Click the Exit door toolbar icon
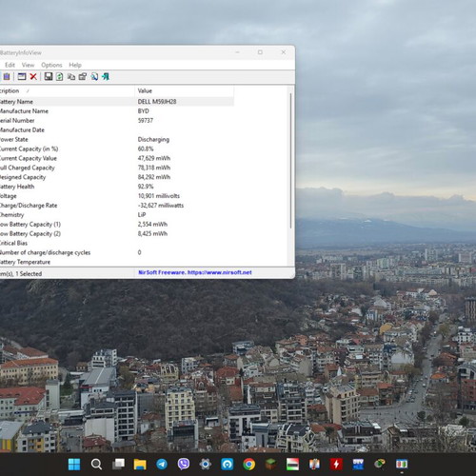Viewport: 476px width, 476px height. coord(106,76)
